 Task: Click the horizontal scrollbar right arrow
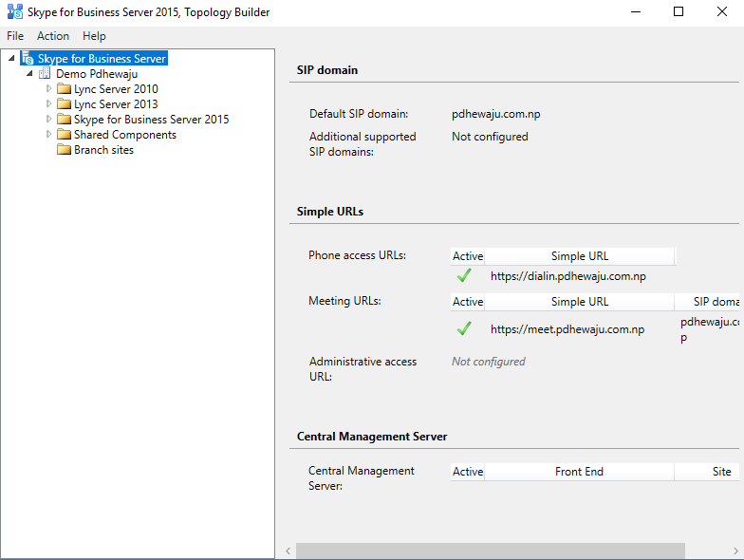coord(735,551)
